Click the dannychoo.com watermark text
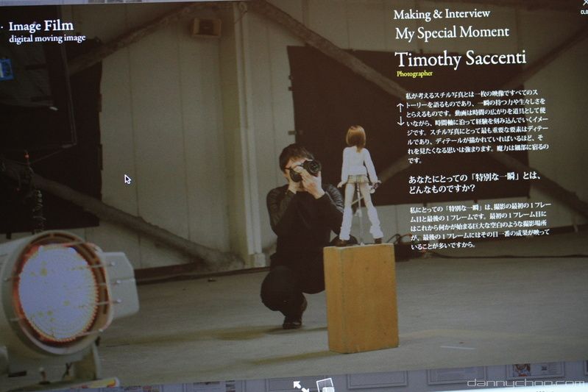This screenshot has width=588, height=392. [525, 383]
